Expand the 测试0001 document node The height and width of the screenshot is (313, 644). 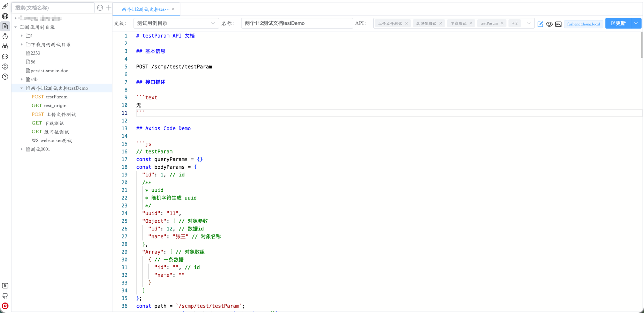pyautogui.click(x=22, y=149)
